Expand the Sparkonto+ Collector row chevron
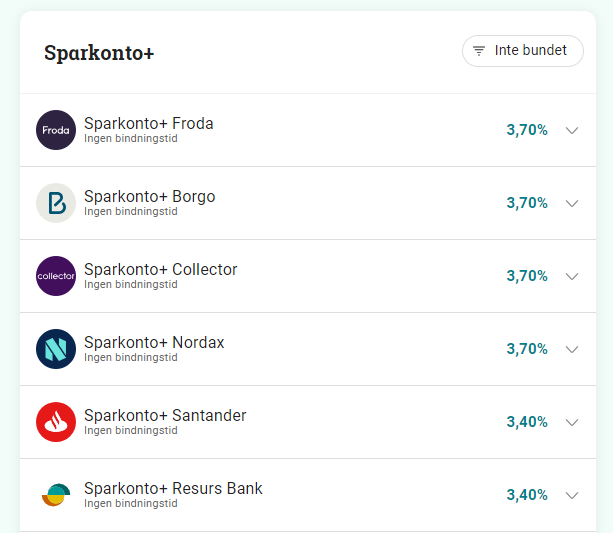Screen dimensions: 613x533 tap(572, 276)
